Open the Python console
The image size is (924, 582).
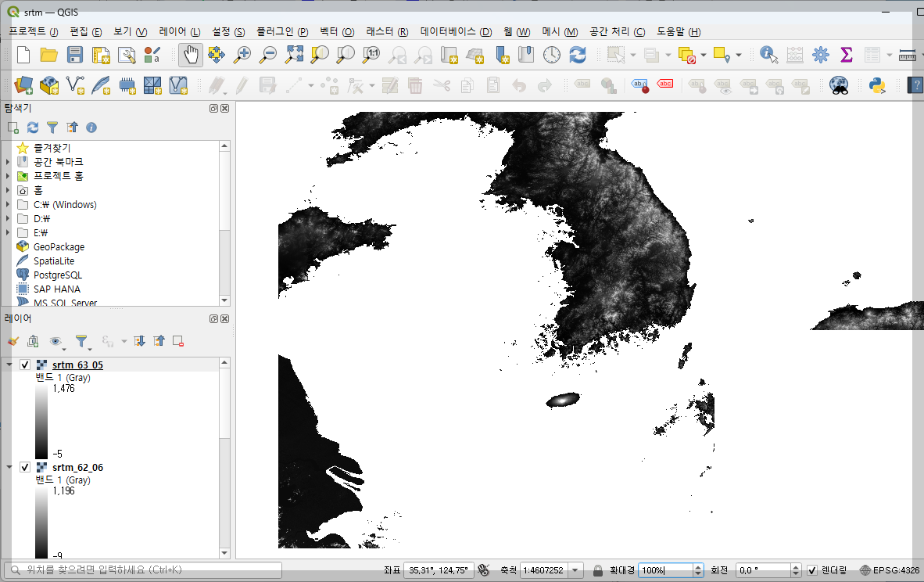[876, 84]
